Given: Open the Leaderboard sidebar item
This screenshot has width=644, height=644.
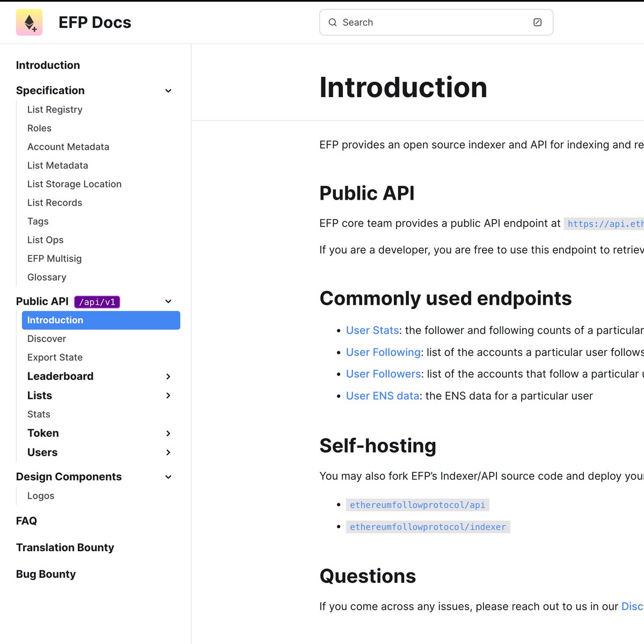Looking at the screenshot, I should 60,377.
